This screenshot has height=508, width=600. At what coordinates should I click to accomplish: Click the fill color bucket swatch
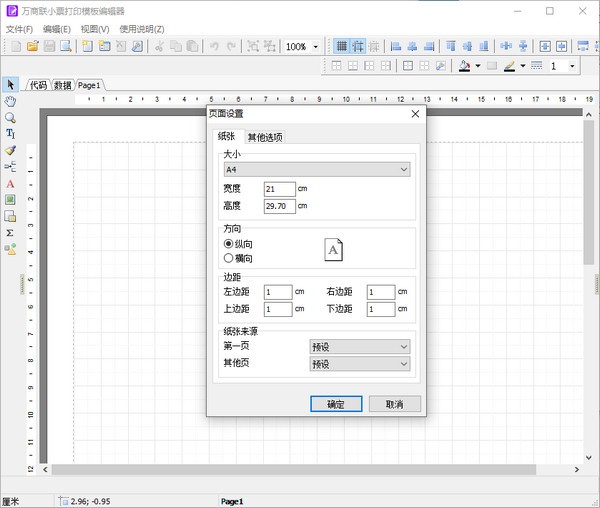tap(465, 66)
